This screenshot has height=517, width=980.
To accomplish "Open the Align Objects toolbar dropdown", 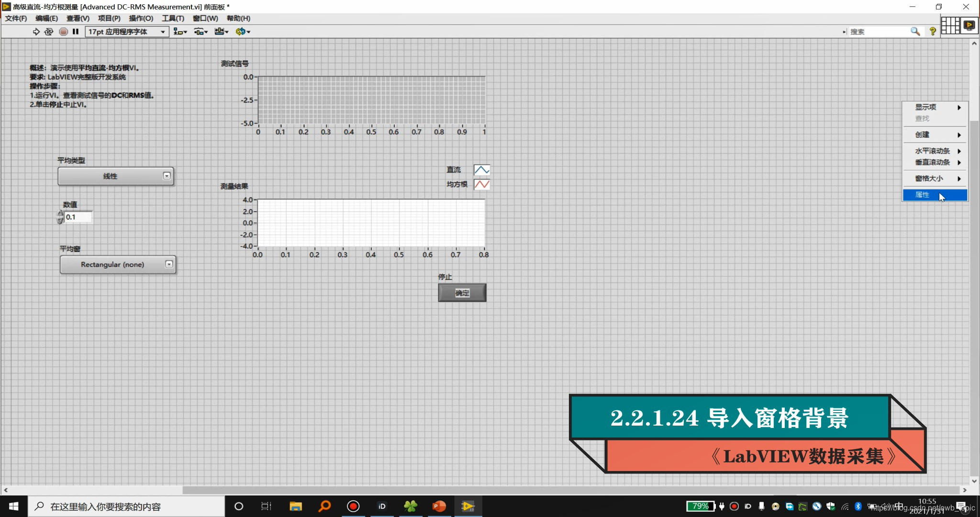I will pyautogui.click(x=180, y=32).
